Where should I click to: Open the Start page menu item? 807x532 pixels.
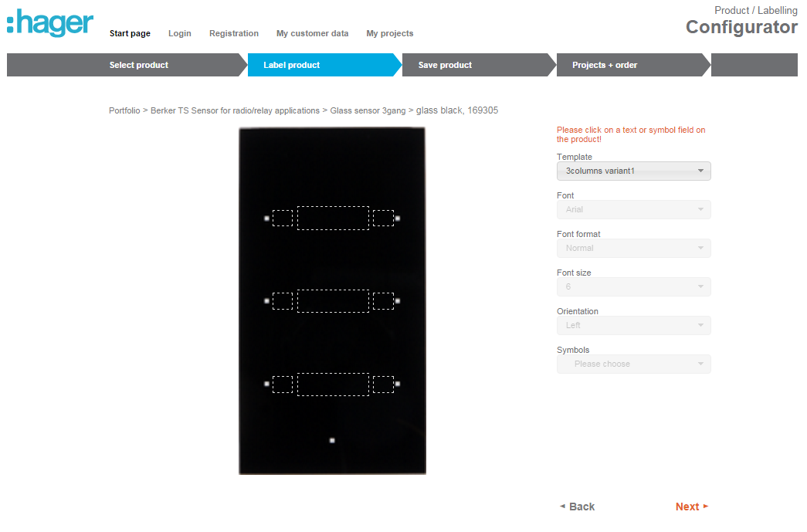click(130, 33)
